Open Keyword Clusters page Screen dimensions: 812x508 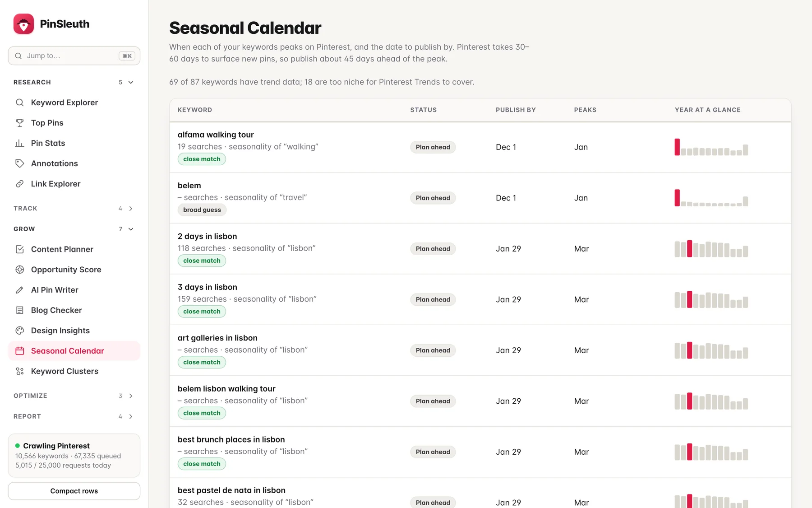pos(74,371)
